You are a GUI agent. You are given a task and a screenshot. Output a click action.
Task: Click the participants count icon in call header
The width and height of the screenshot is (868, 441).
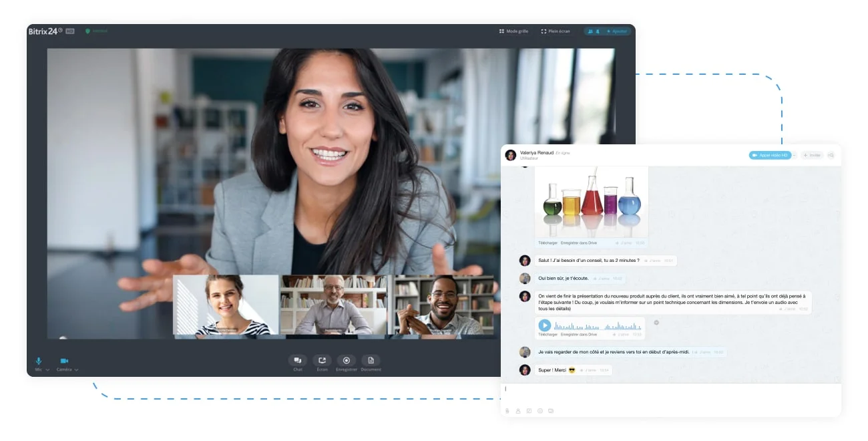tap(594, 31)
